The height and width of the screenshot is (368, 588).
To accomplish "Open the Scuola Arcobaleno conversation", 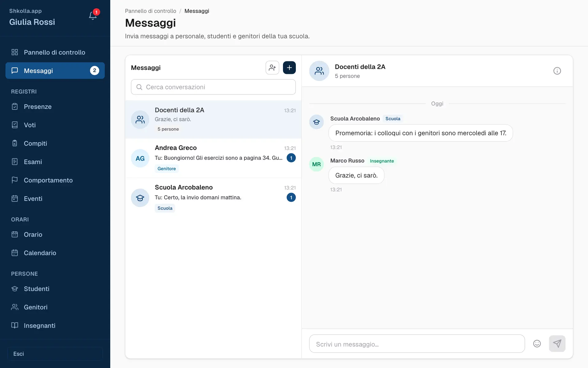I will coord(213,198).
